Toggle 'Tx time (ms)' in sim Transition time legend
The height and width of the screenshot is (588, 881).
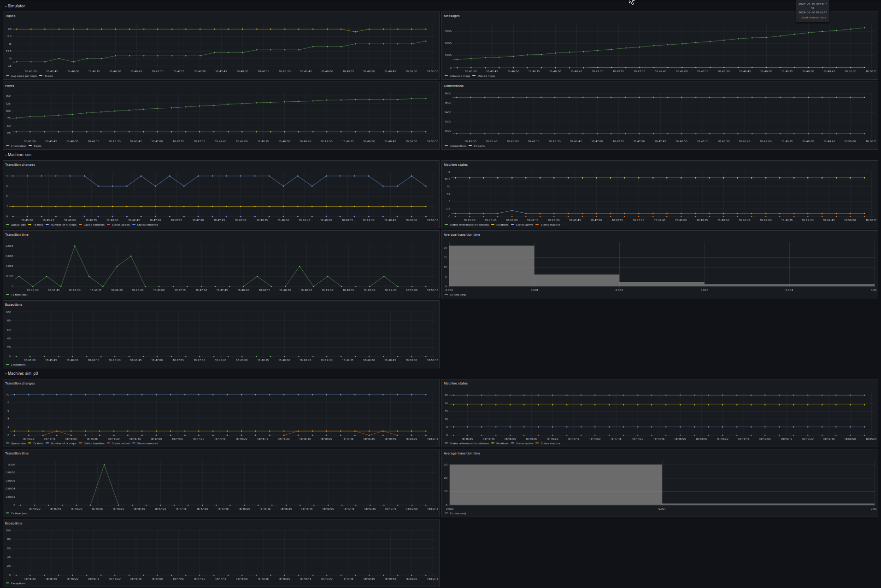pyautogui.click(x=19, y=295)
